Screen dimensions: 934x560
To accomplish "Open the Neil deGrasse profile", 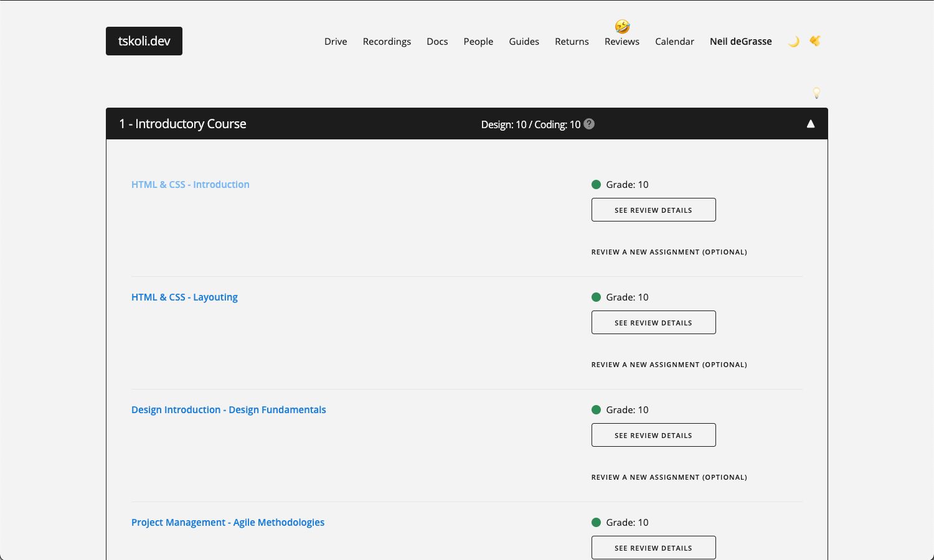I will [x=740, y=42].
